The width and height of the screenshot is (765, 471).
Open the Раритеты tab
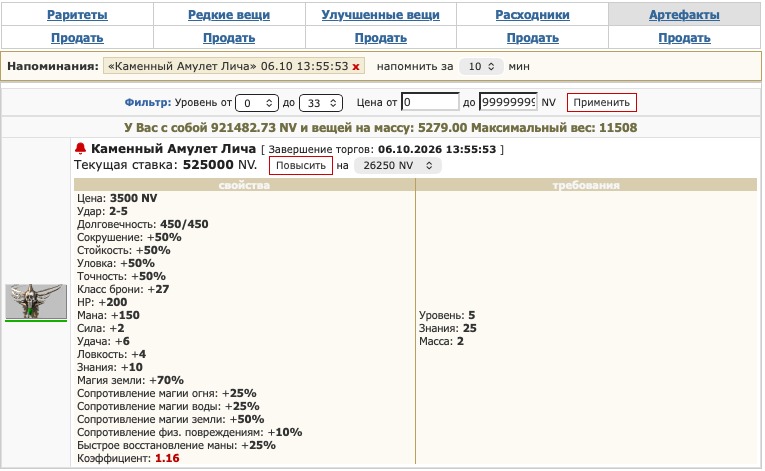point(77,15)
